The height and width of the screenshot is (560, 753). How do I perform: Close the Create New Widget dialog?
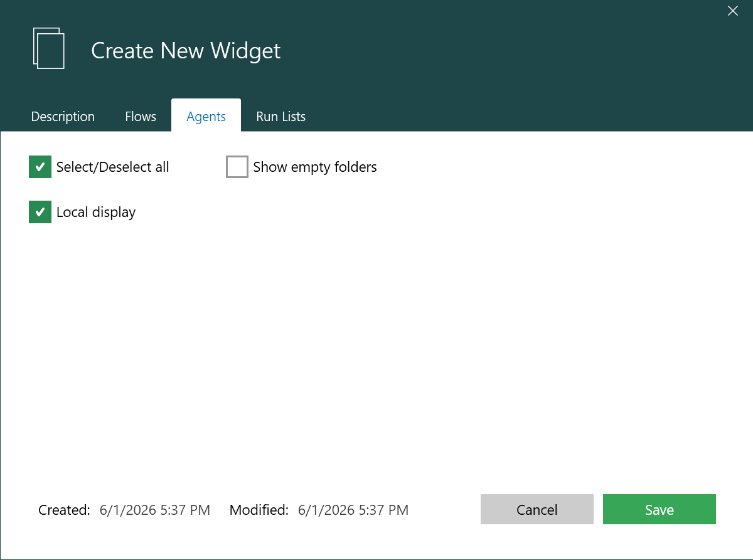pos(732,11)
